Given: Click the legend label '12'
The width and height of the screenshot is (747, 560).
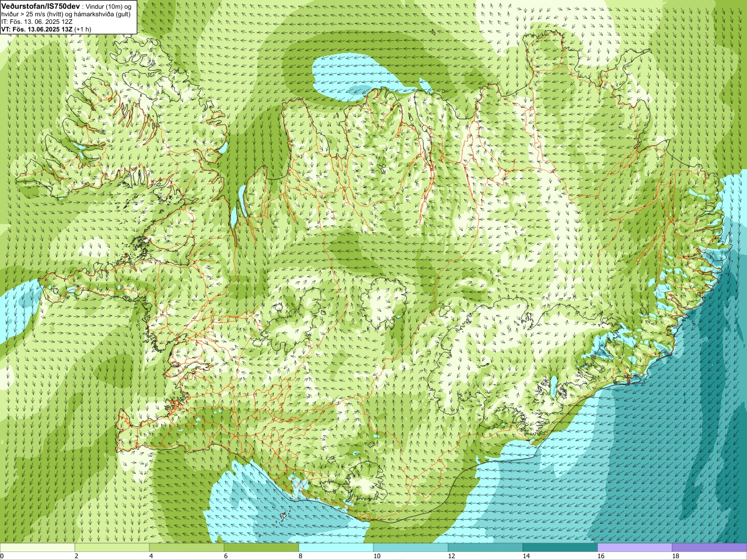Looking at the screenshot, I should tap(452, 556).
